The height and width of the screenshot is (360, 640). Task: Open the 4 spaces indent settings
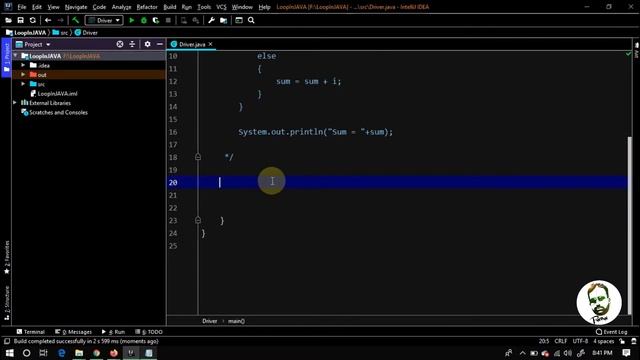[x=603, y=341]
